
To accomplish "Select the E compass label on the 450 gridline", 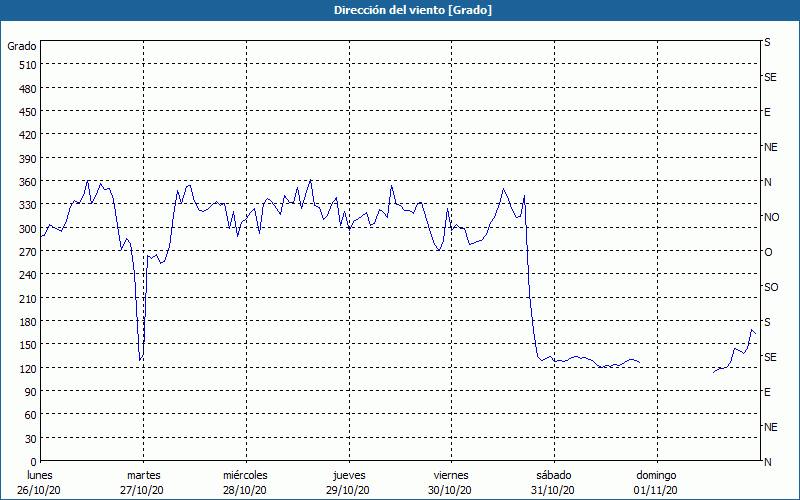I will pyautogui.click(x=767, y=112).
